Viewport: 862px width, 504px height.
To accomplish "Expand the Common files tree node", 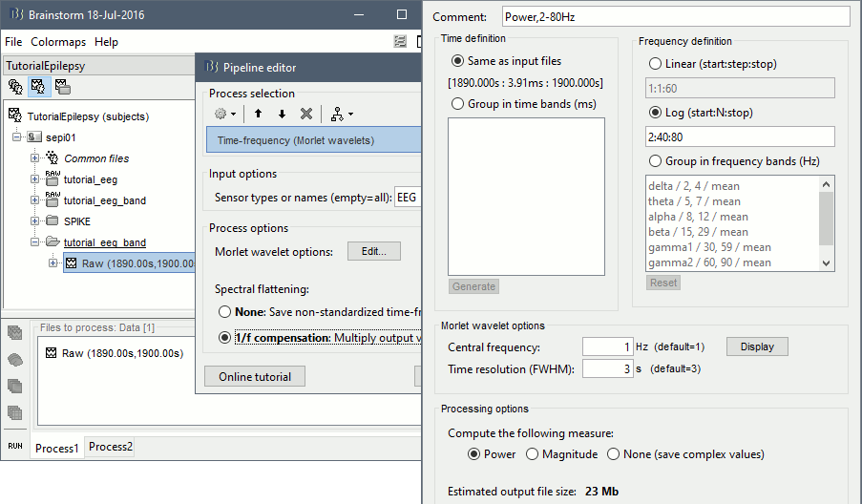I will (x=35, y=158).
